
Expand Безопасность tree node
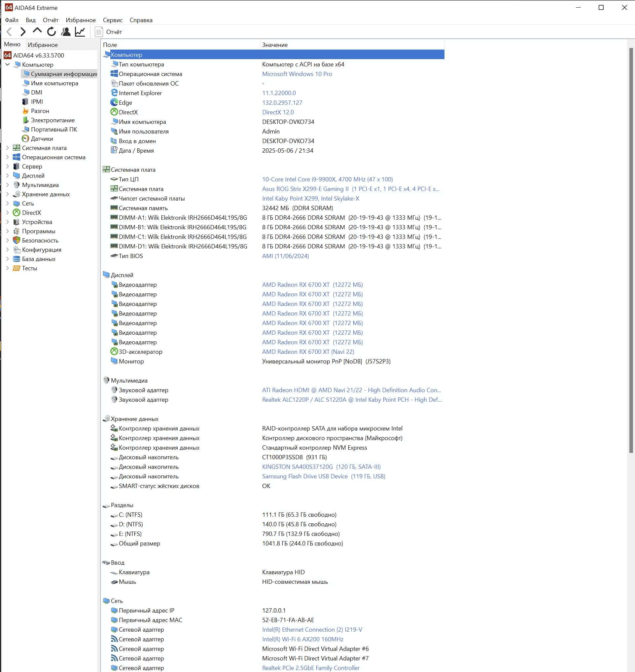(x=8, y=240)
